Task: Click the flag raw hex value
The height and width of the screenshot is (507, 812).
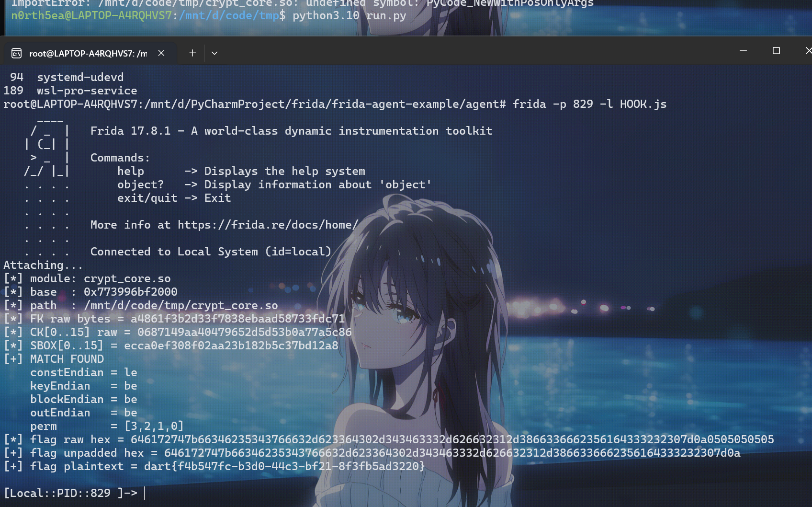Action: coord(452,439)
